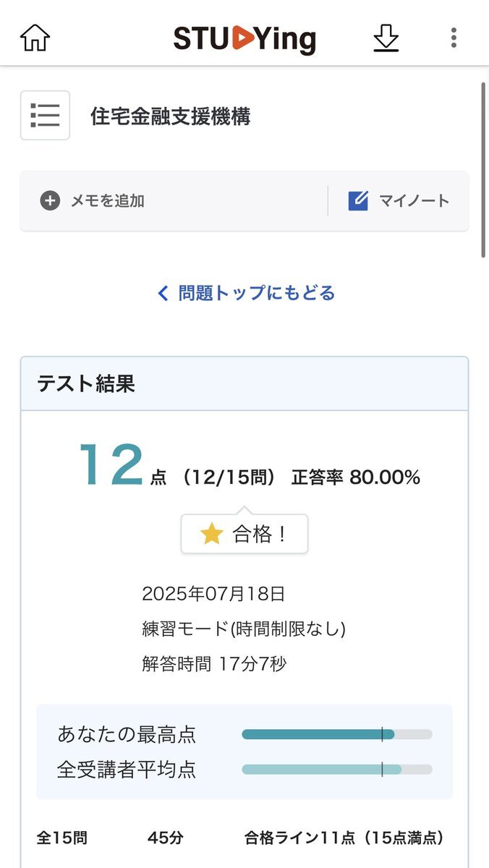Click the back chevron before 問題トップにもどる
This screenshot has height=868, width=489.
[x=163, y=293]
